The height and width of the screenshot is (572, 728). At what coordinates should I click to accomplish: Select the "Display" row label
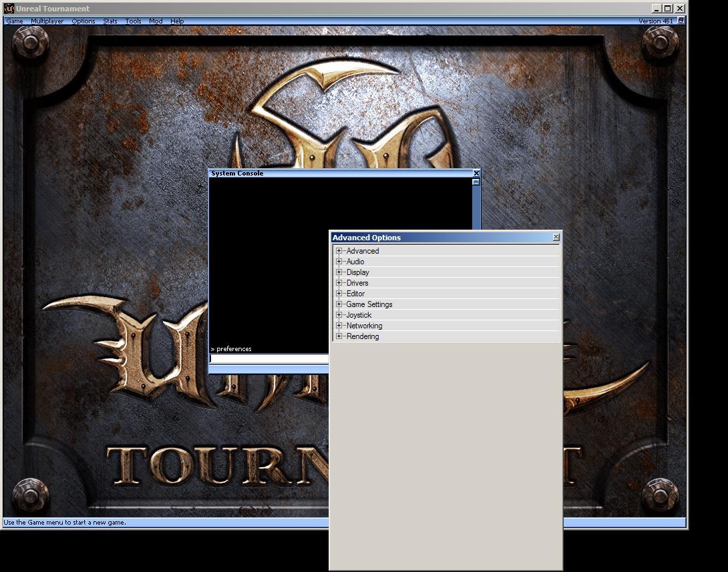(357, 272)
